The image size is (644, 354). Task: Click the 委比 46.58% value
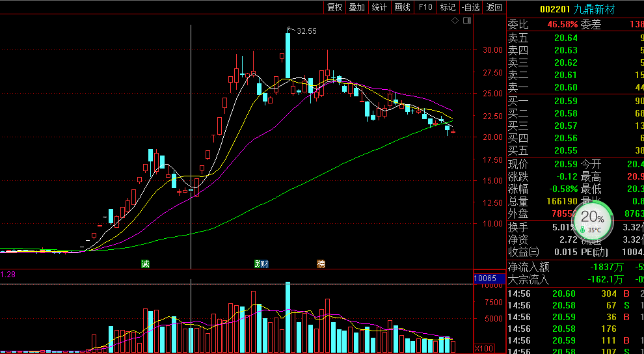(x=562, y=24)
